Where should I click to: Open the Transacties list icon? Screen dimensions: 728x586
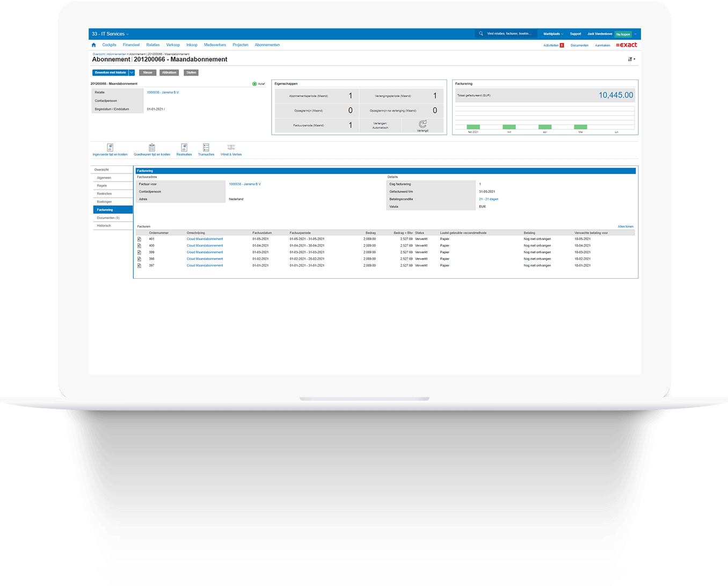[x=206, y=147]
